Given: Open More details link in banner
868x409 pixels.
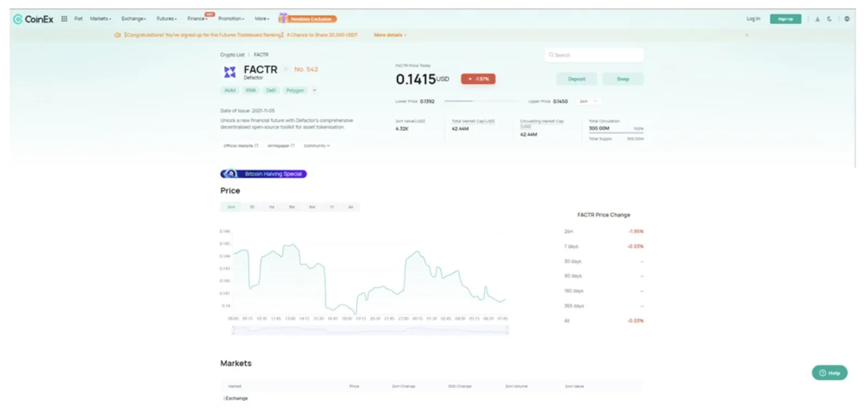Looking at the screenshot, I should 390,35.
